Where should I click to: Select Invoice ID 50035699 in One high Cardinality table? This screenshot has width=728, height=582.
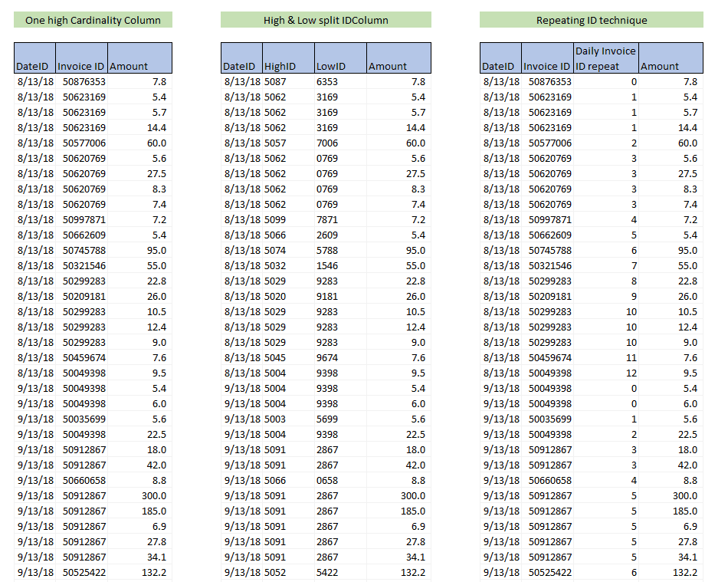[81, 419]
